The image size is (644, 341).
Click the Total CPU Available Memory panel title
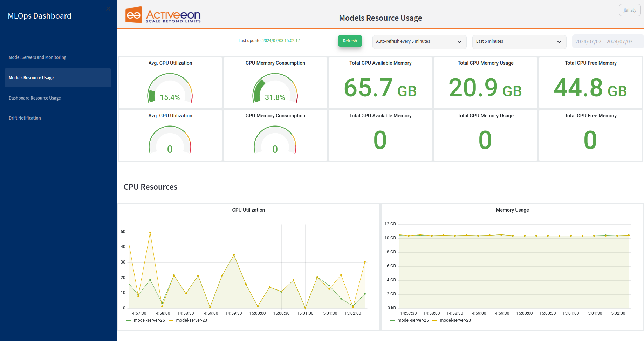[381, 63]
